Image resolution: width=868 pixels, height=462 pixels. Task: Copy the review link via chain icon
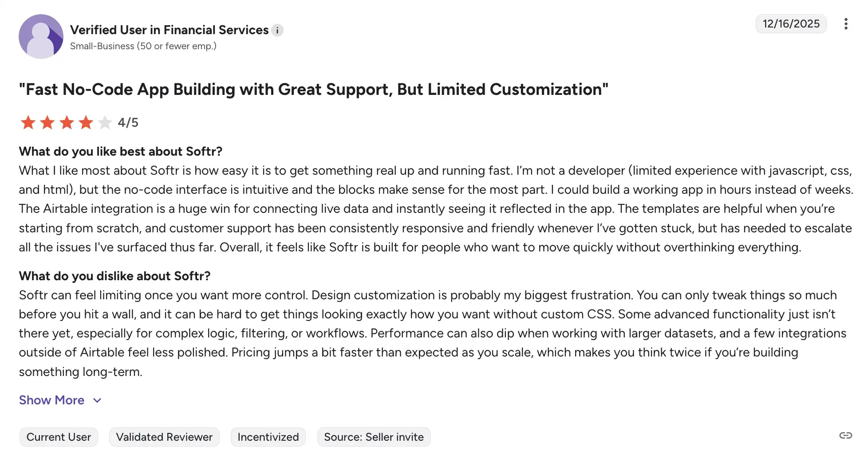(x=845, y=435)
